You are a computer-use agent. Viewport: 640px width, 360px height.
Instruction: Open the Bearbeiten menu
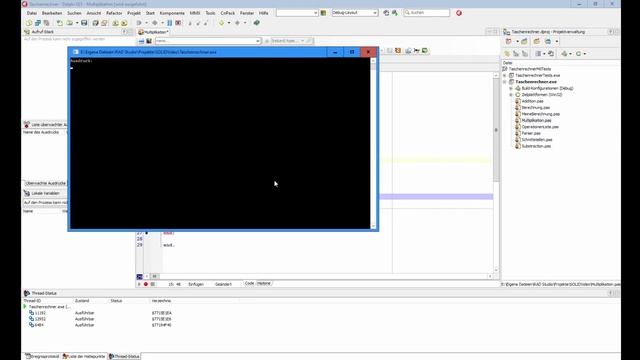point(52,13)
